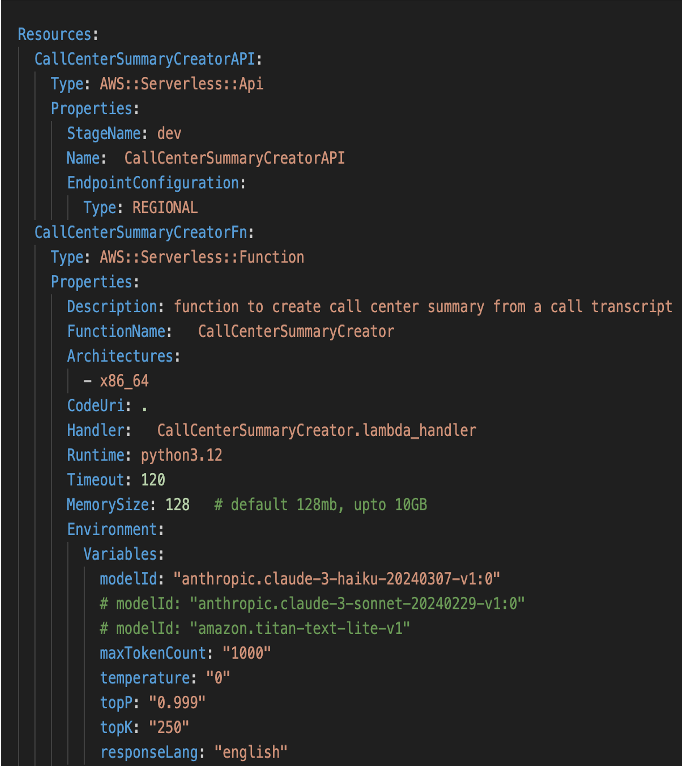The image size is (682, 766).
Task: Click the Timeout value 120
Action: tap(152, 480)
